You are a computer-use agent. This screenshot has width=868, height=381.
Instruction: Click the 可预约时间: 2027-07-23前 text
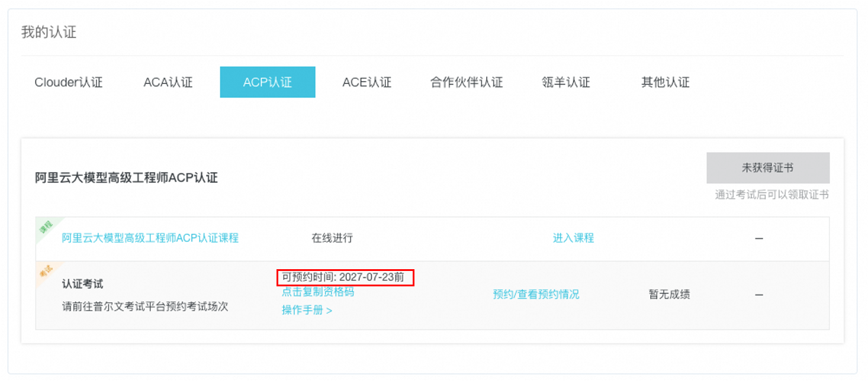click(x=343, y=277)
